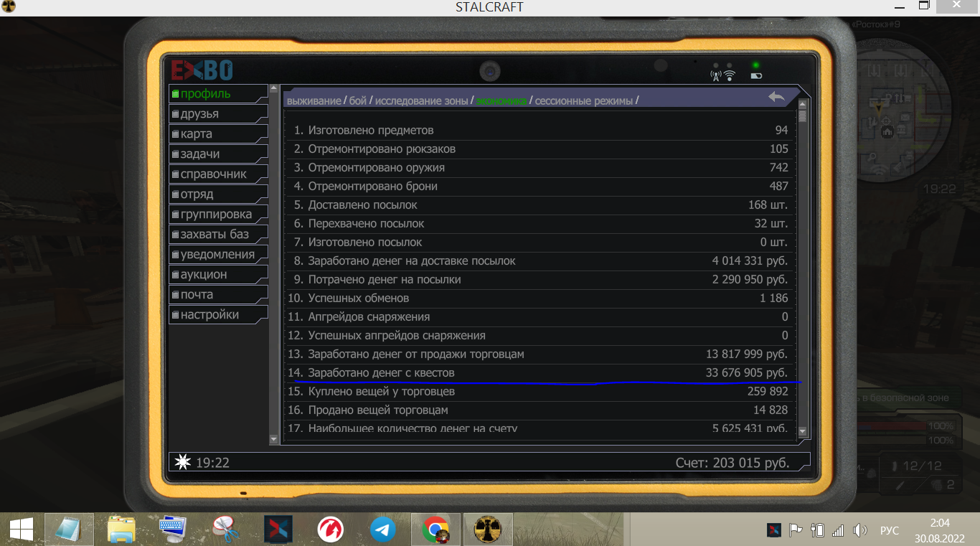The width and height of the screenshot is (980, 546).
Task: Select row 'Потрачено денег на посылки'
Action: (x=538, y=279)
